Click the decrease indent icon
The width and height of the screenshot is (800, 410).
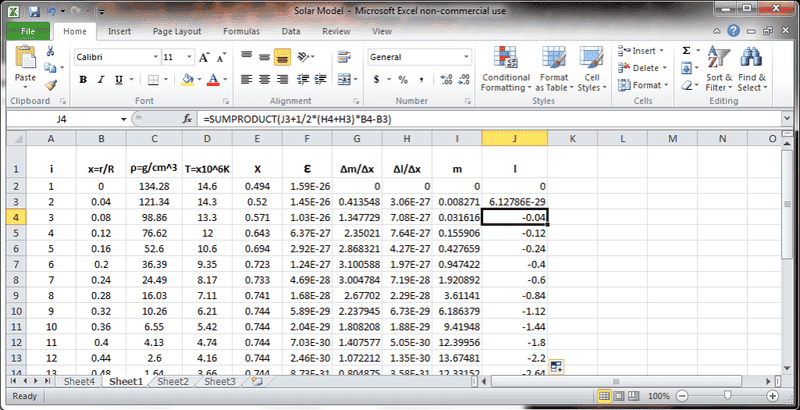(303, 80)
